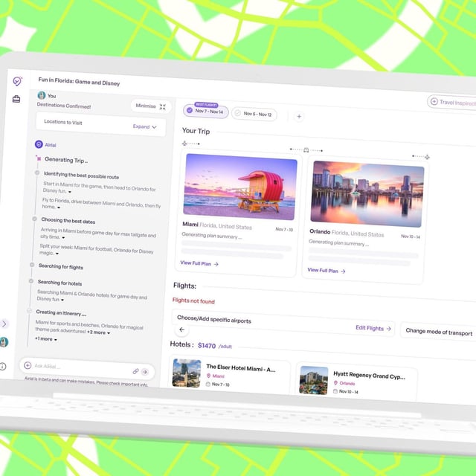Click 'Searching for flights' step
The image size is (476, 476).
(61, 266)
